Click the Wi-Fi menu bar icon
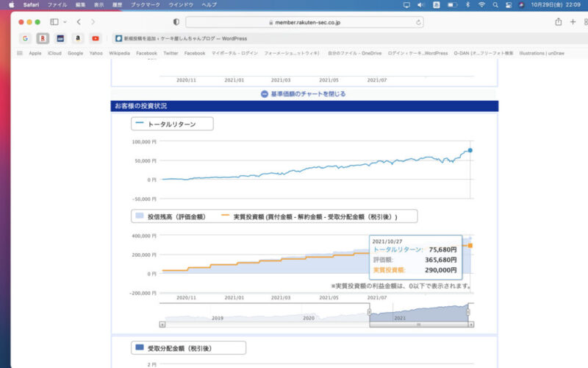Image resolution: width=588 pixels, height=368 pixels. [x=482, y=5]
